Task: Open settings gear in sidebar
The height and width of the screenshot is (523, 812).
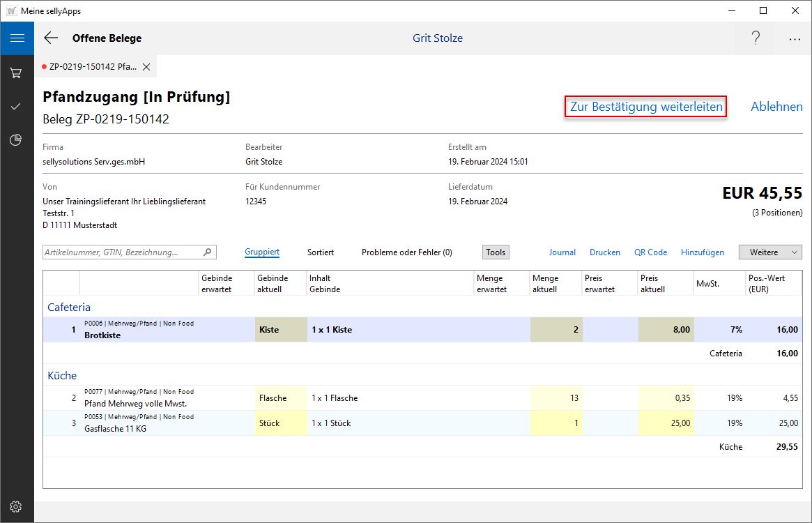Action: tap(17, 506)
